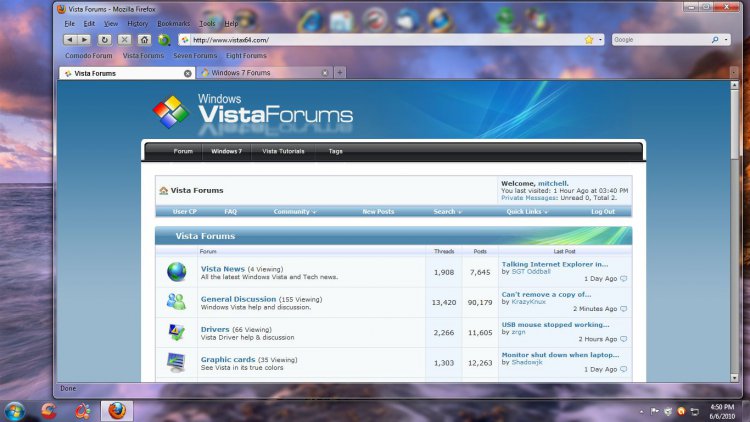Image resolution: width=750 pixels, height=422 pixels.
Task: Expand the Community dropdown menu
Action: 295,211
